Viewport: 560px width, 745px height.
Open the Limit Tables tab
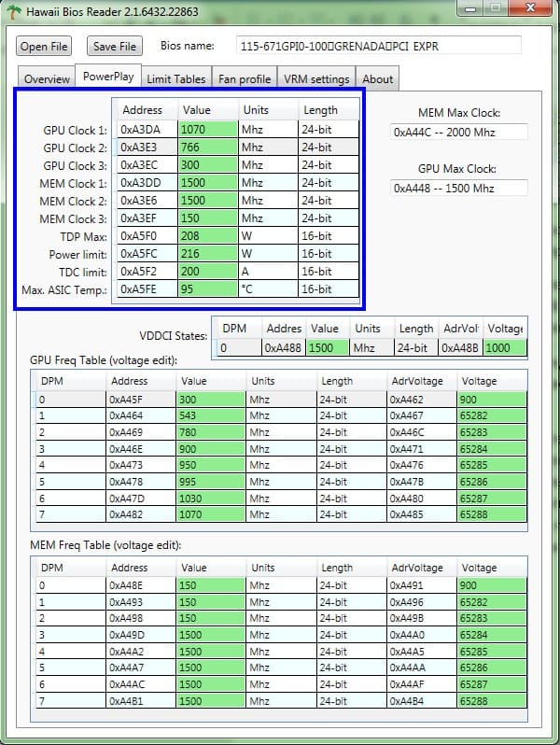(175, 79)
